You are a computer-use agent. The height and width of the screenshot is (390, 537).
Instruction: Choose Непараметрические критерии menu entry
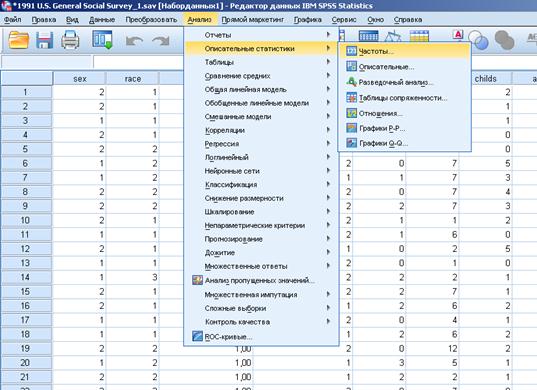tap(261, 225)
